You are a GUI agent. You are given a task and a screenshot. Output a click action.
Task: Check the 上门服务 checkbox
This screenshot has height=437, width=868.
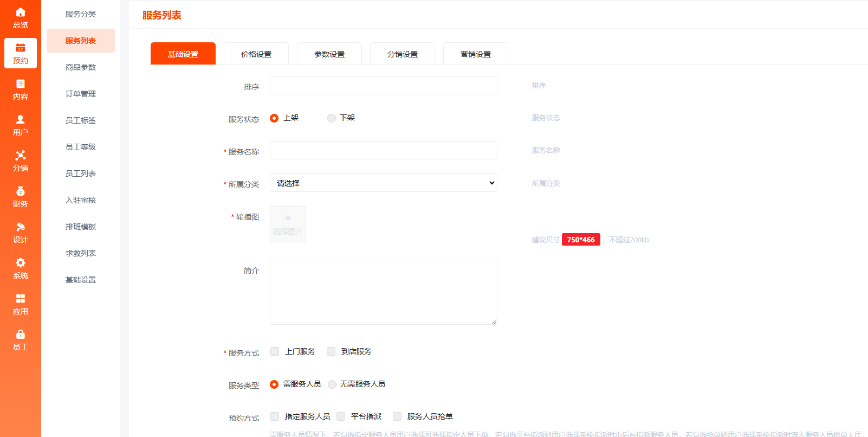click(x=275, y=351)
